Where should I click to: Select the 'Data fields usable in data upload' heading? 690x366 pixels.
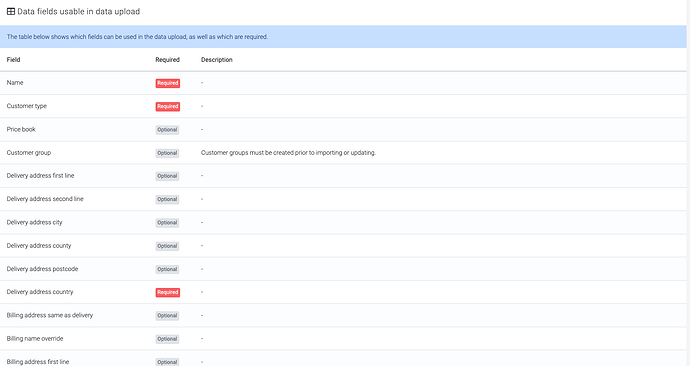78,11
